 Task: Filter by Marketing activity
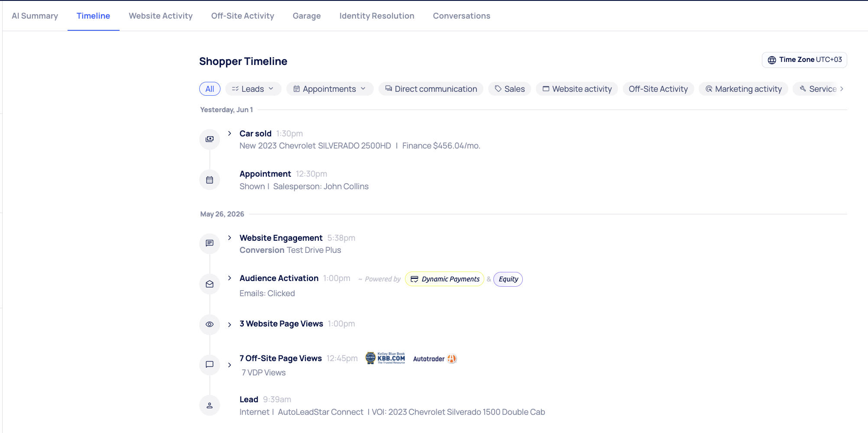point(743,89)
